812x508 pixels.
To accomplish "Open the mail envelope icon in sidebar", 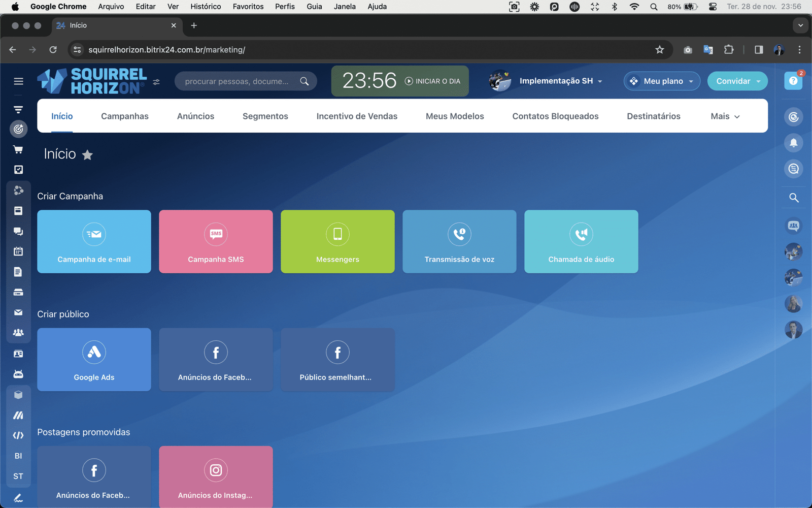I will (x=18, y=312).
